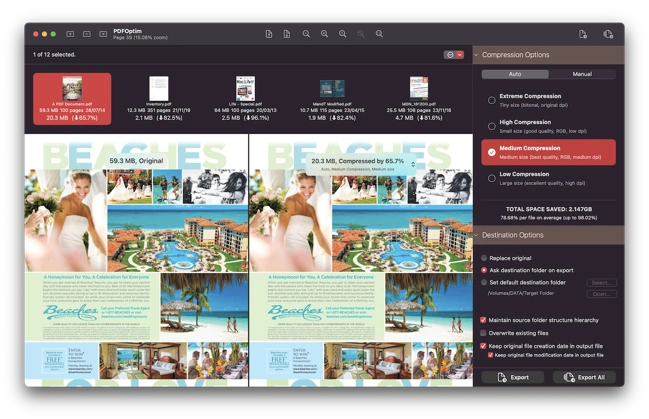Select the MDN_161200.pdf thumbnail

[x=419, y=88]
